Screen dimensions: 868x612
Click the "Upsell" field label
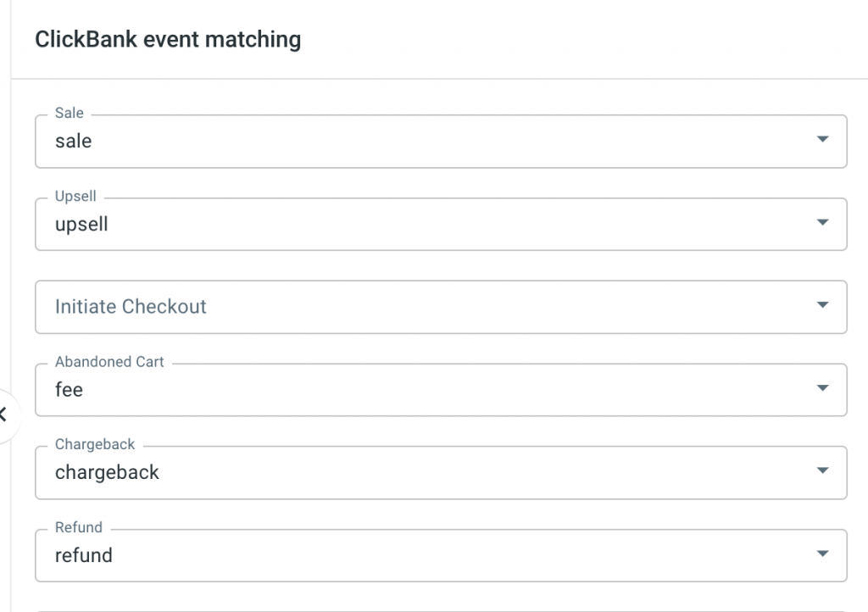click(x=75, y=196)
